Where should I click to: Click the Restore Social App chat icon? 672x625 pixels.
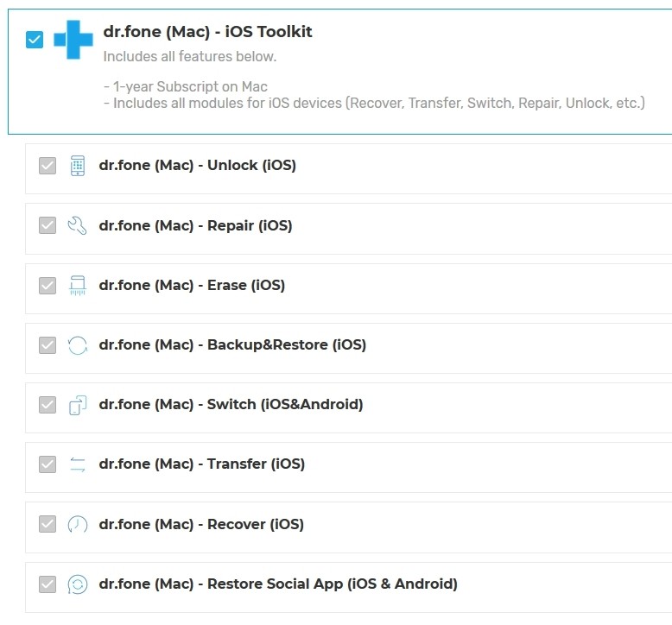[78, 584]
